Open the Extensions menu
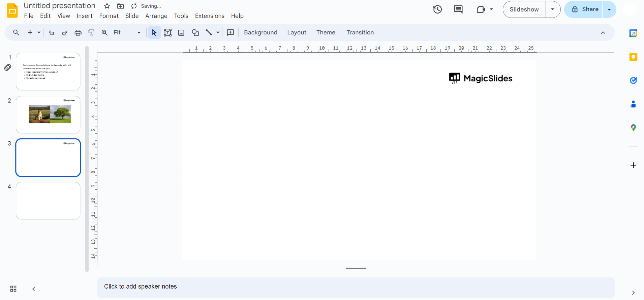 [x=210, y=16]
